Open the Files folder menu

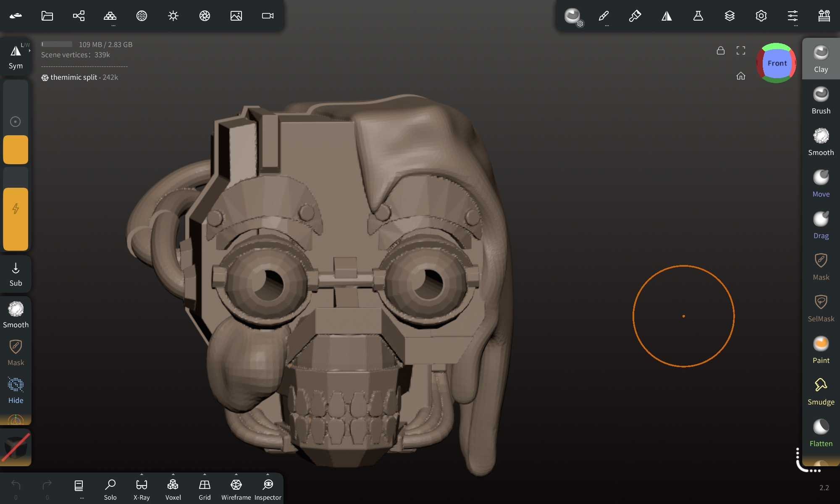click(x=47, y=16)
